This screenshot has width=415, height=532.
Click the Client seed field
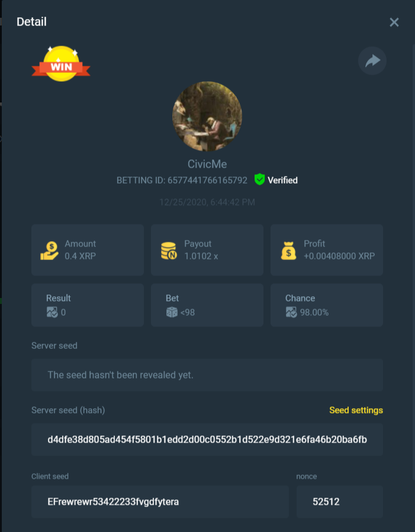(x=160, y=501)
